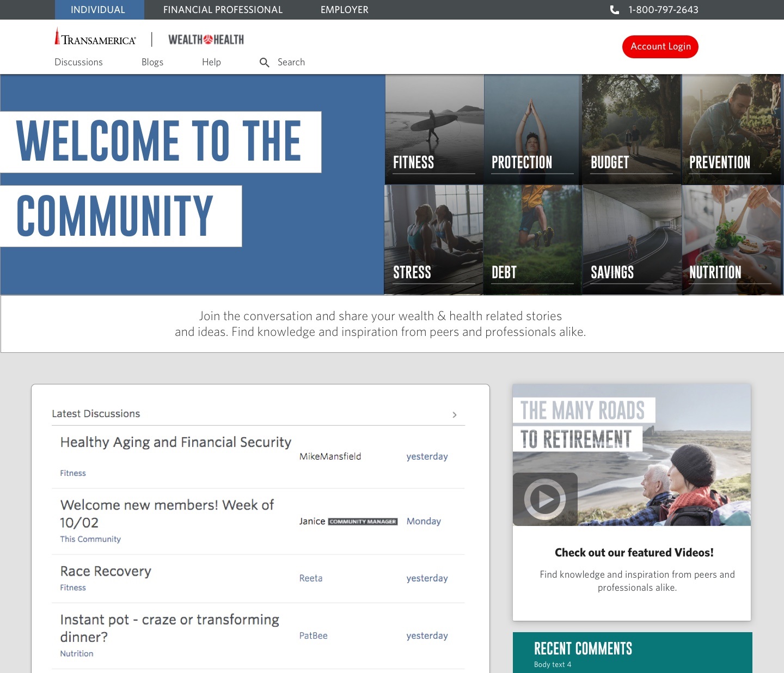This screenshot has height=673, width=784.
Task: Click the search magnifier icon
Action: click(265, 63)
